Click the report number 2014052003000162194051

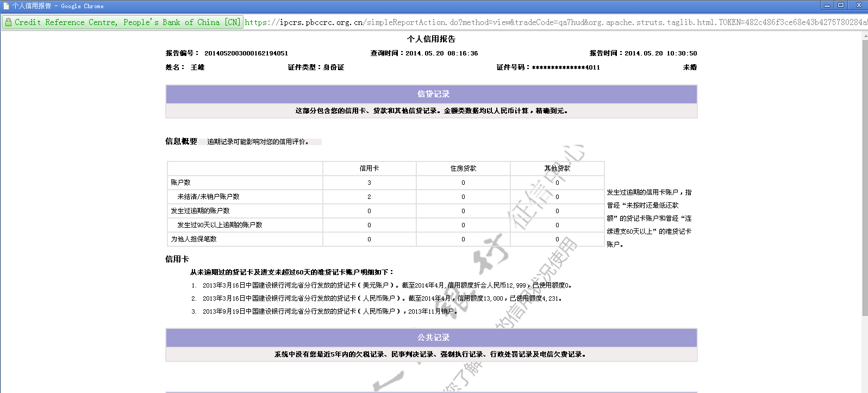[x=246, y=53]
